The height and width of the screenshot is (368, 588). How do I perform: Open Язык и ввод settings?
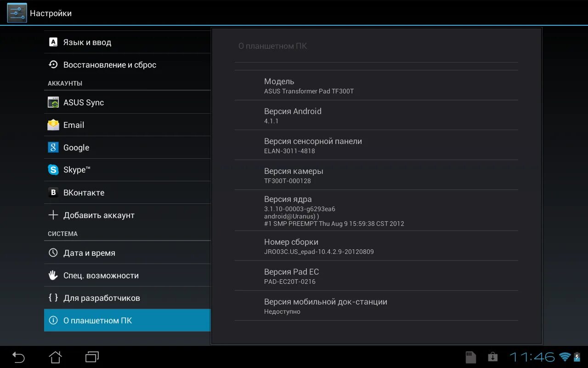point(127,42)
